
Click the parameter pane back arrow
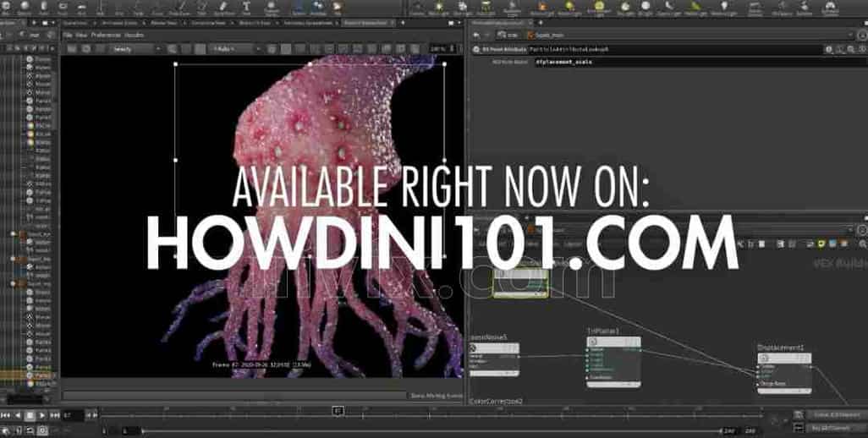tap(476, 35)
